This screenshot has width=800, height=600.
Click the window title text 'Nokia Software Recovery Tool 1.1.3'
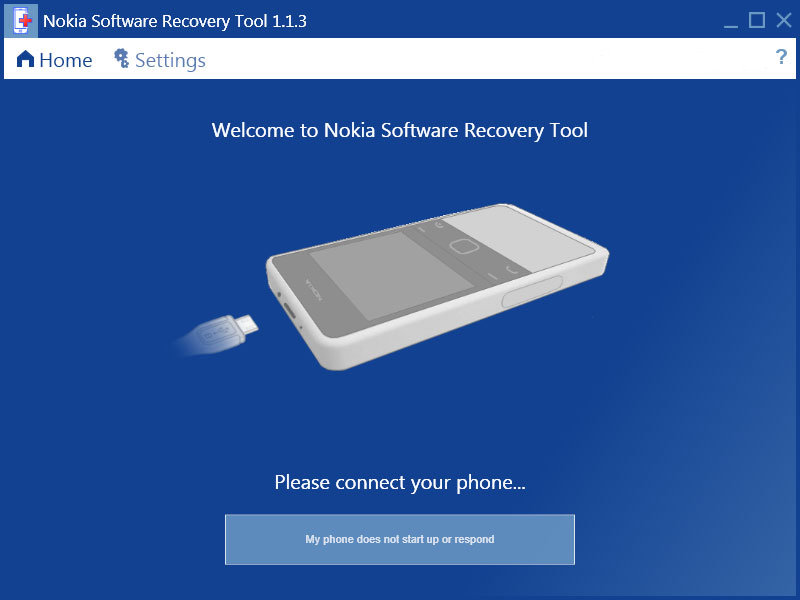point(175,21)
